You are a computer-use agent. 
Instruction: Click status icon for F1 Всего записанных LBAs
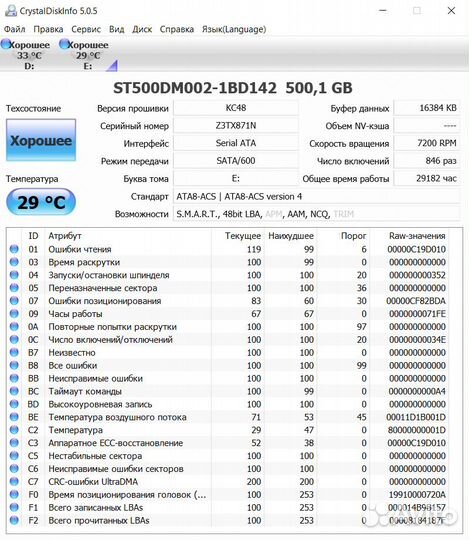point(14,507)
